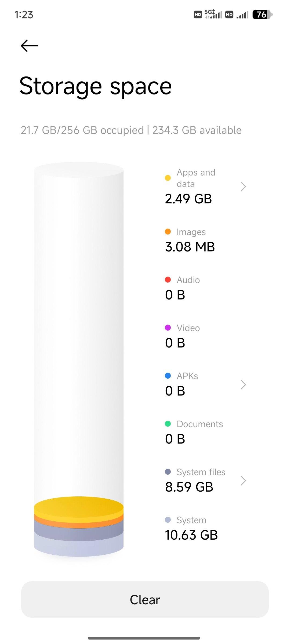Expand System files chevron arrow
Image resolution: width=290 pixels, height=644 pixels.
pos(243,481)
